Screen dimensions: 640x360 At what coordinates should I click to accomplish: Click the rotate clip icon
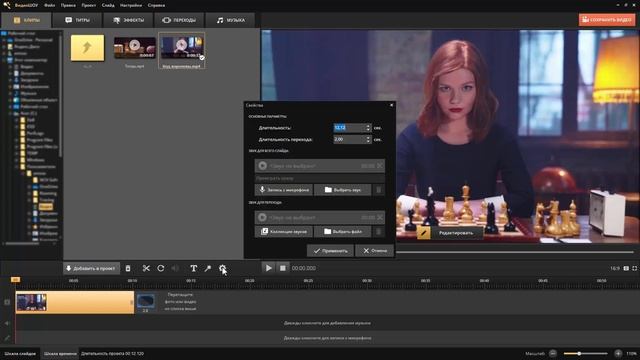(161, 268)
